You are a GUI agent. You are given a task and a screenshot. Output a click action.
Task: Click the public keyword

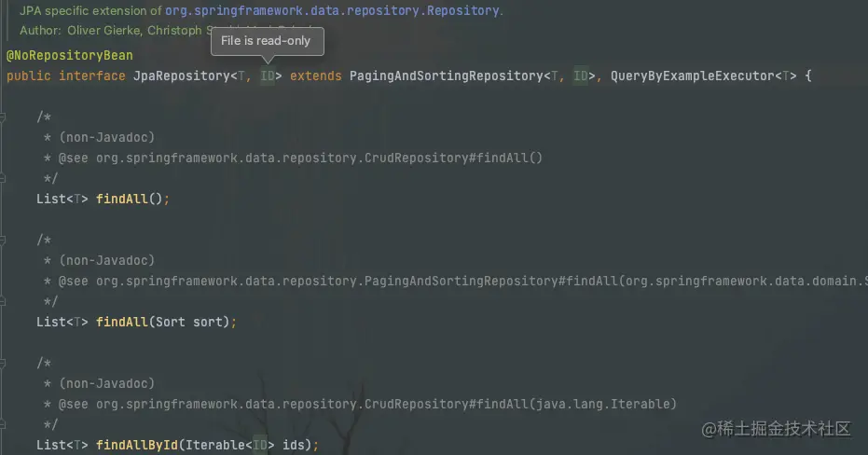(x=29, y=76)
